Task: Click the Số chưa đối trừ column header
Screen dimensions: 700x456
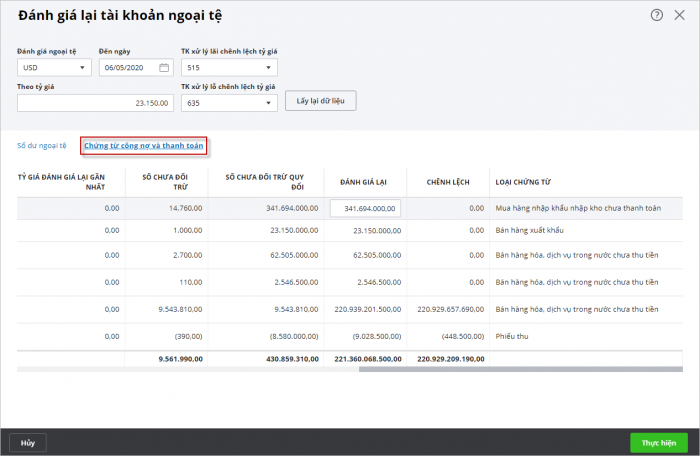Action: coord(167,181)
